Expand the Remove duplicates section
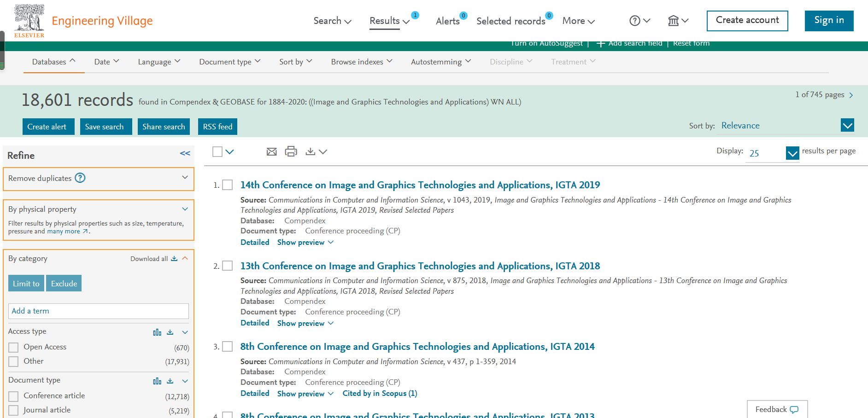 [185, 178]
